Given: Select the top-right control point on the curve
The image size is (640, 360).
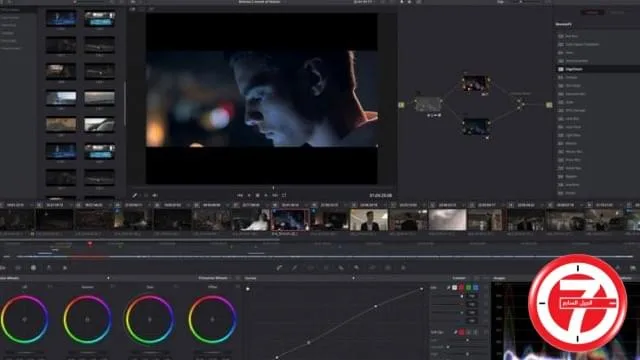Looking at the screenshot, I should 422,289.
